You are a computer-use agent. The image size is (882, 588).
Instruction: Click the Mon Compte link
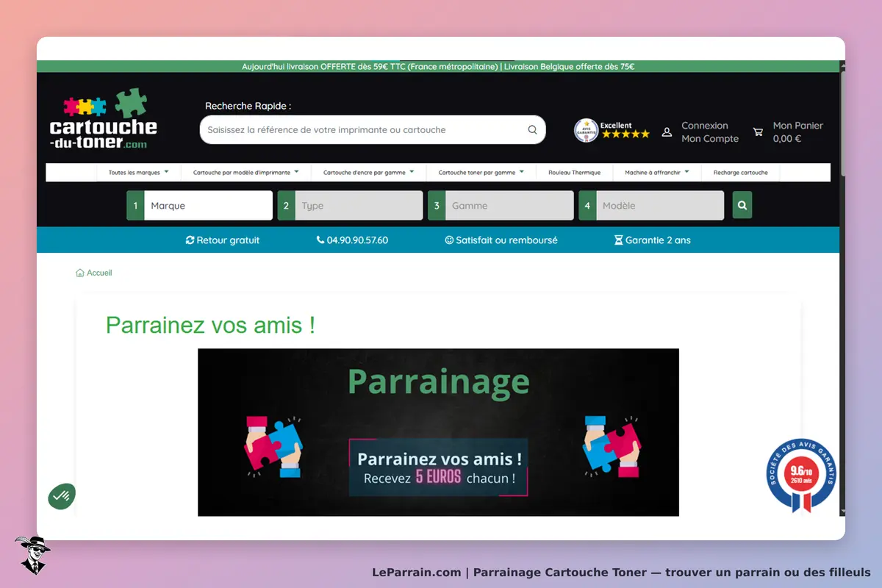click(x=710, y=139)
